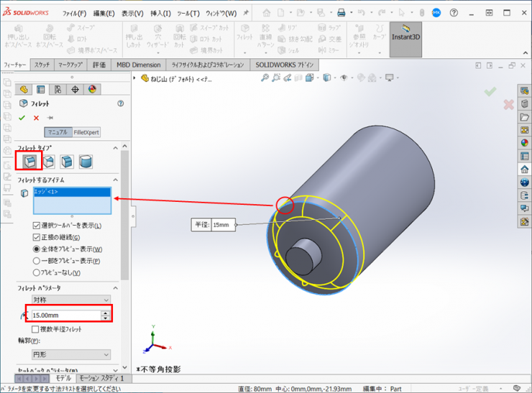Enable the 複数半径フィレット checkbox

(36, 329)
